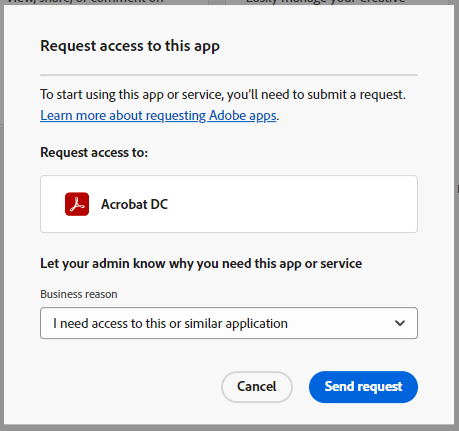
Task: Click the Acrobat DC app icon
Action: (77, 204)
